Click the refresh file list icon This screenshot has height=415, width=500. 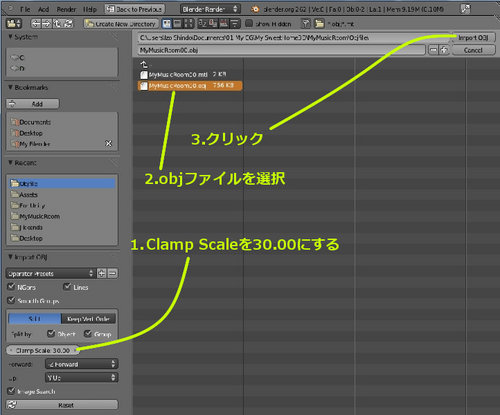point(68,24)
